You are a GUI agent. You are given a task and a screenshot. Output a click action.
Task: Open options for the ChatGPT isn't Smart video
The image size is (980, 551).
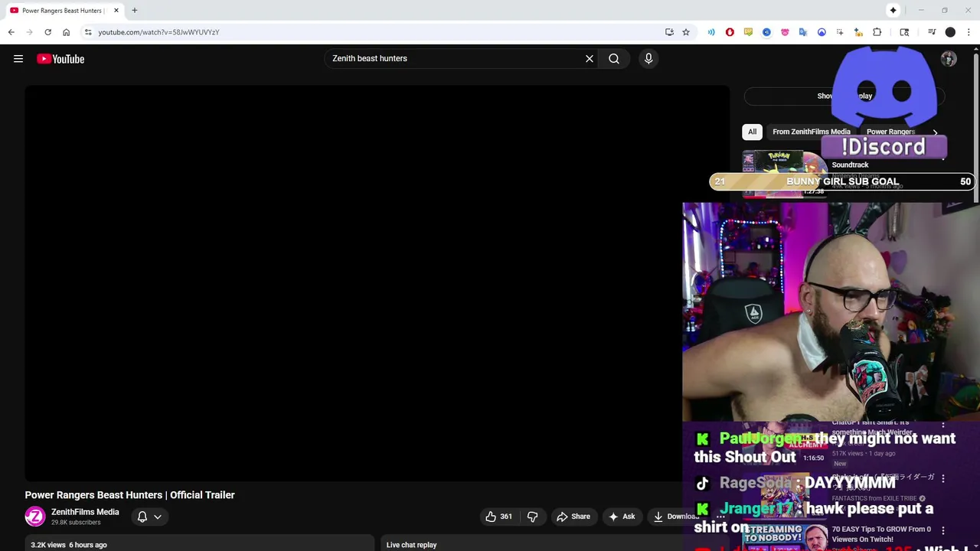(943, 423)
